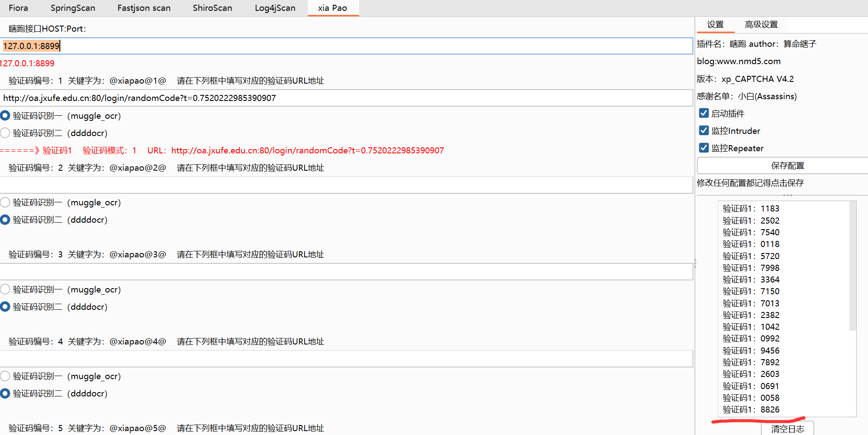Open the 高级设置 advanced settings tab
This screenshot has width=868, height=435.
tap(761, 25)
